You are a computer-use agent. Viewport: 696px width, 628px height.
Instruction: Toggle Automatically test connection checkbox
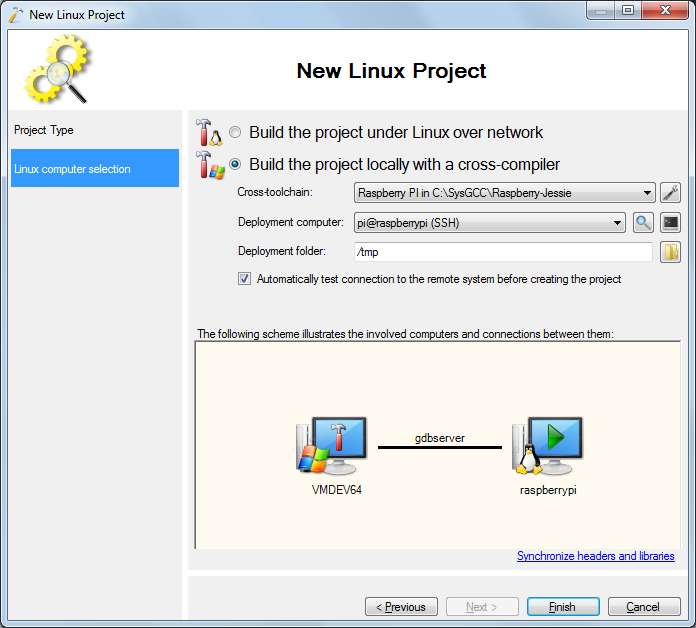coord(244,279)
